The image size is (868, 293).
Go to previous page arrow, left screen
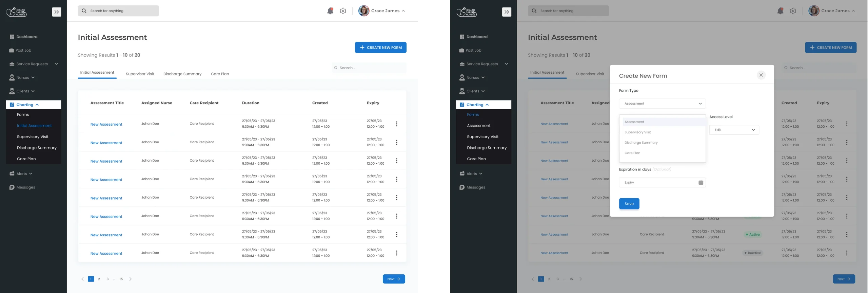pyautogui.click(x=82, y=279)
